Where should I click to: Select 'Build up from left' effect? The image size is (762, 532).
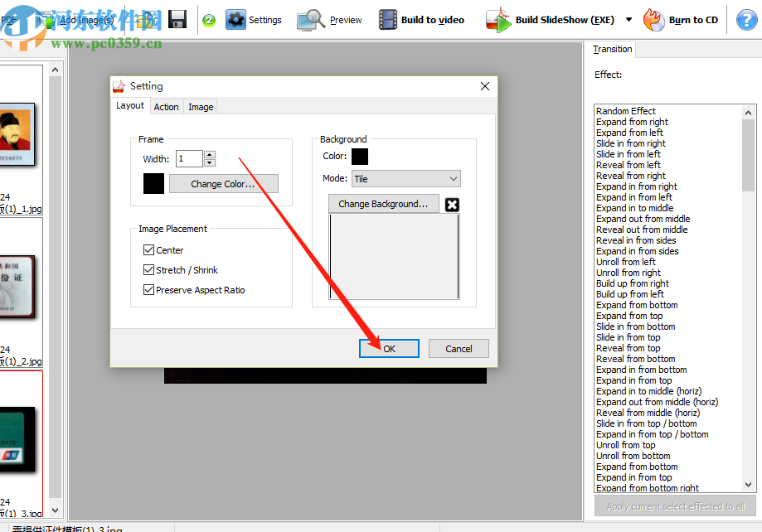pyautogui.click(x=630, y=294)
